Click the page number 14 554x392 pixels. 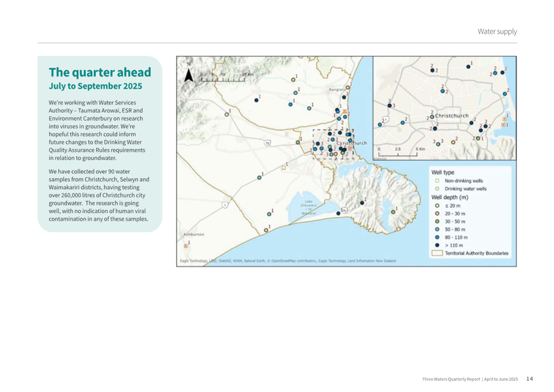click(x=529, y=378)
